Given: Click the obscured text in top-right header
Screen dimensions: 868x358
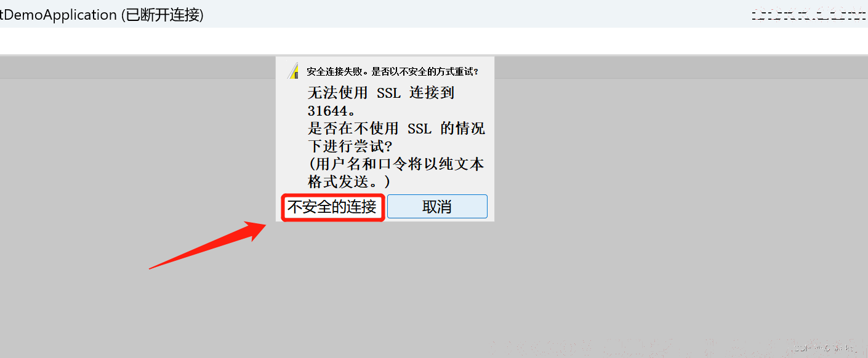Looking at the screenshot, I should tap(808, 14).
